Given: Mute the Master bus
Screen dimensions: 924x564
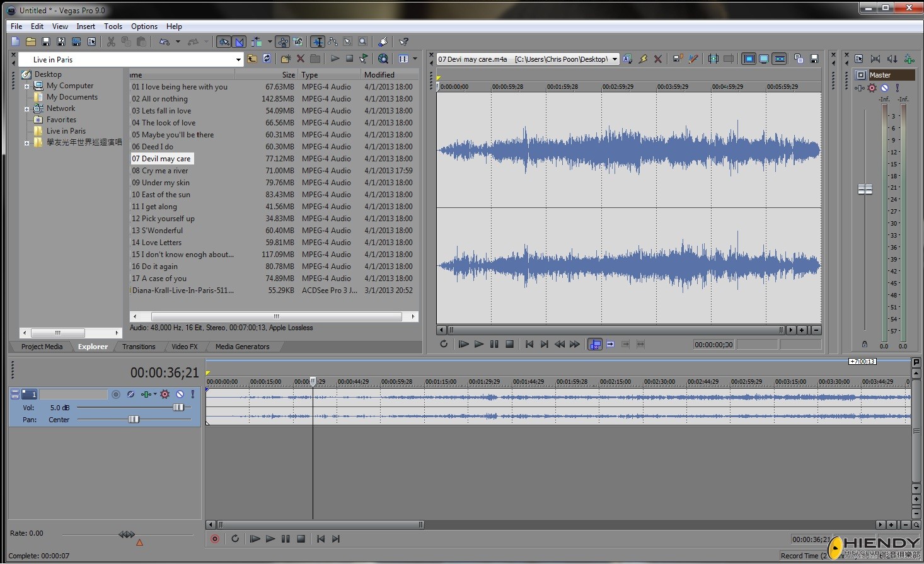Looking at the screenshot, I should 885,88.
